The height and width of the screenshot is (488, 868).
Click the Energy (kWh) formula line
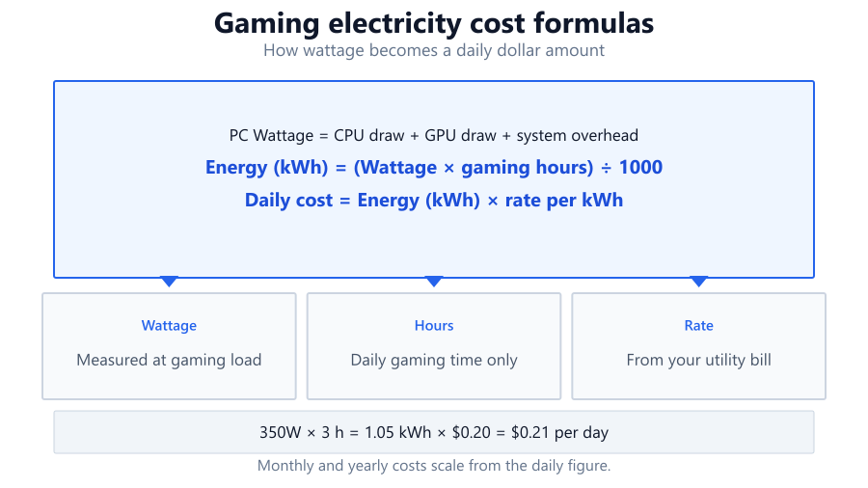point(434,167)
